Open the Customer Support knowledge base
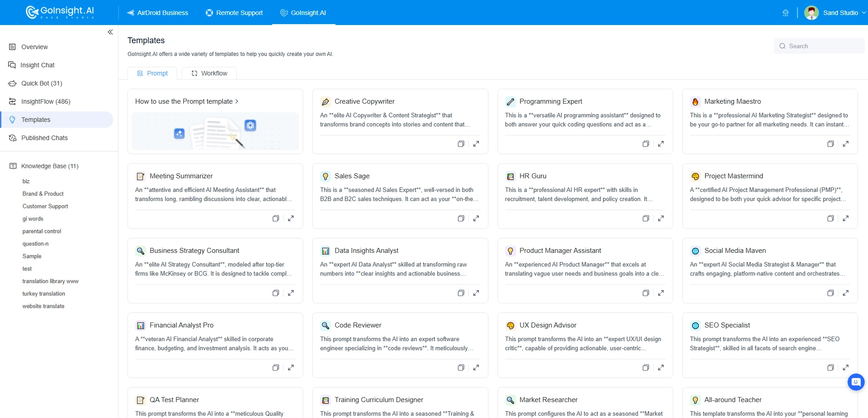 [x=45, y=206]
